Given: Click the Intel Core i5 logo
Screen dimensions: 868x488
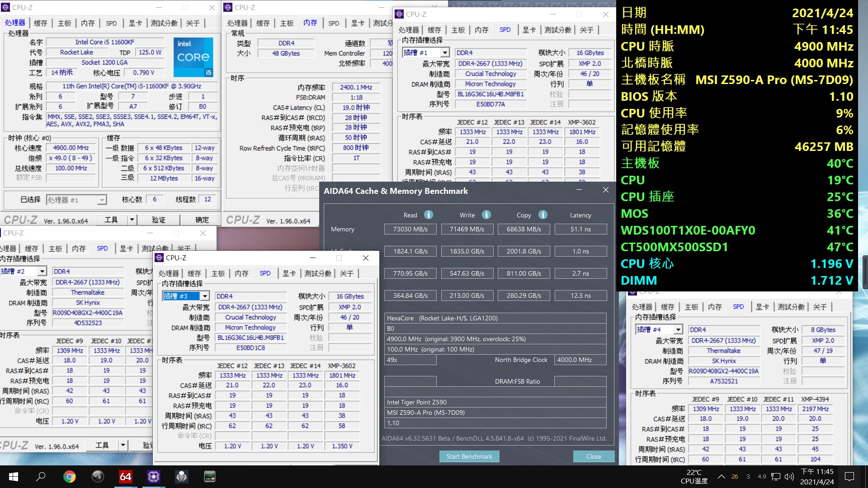Looking at the screenshot, I should (193, 57).
